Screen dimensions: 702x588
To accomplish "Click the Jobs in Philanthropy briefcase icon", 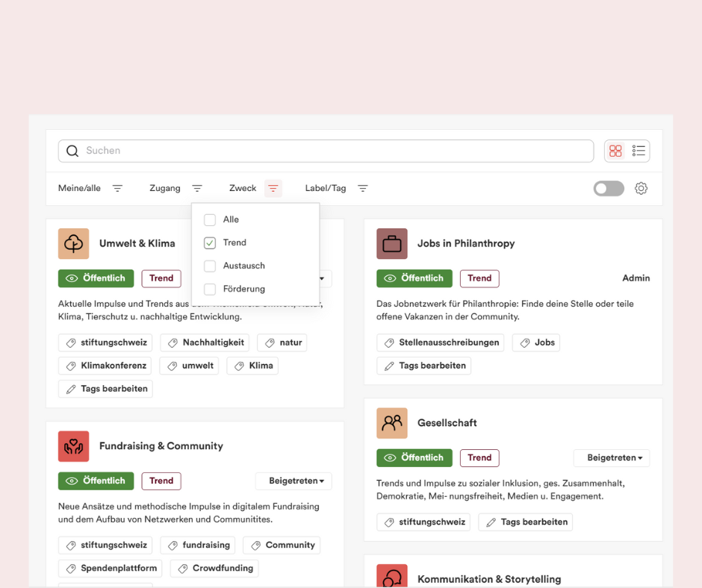I will [392, 243].
